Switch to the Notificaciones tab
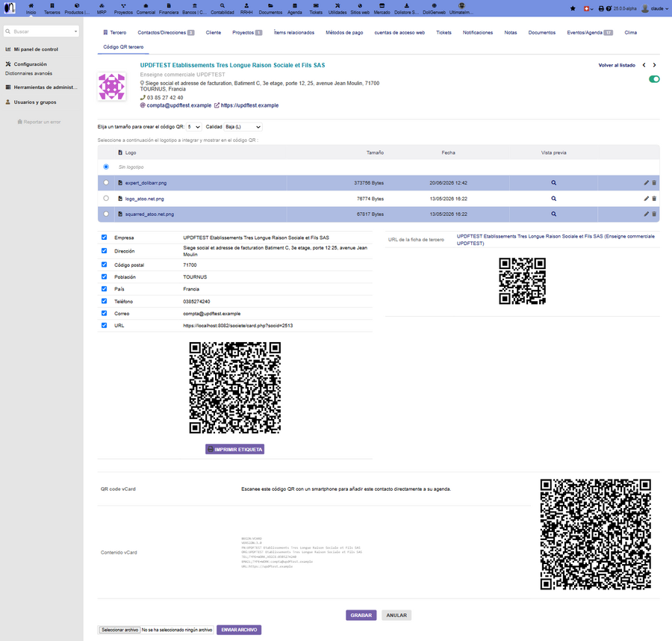Screen dimensions: 672x641 pyautogui.click(x=477, y=33)
